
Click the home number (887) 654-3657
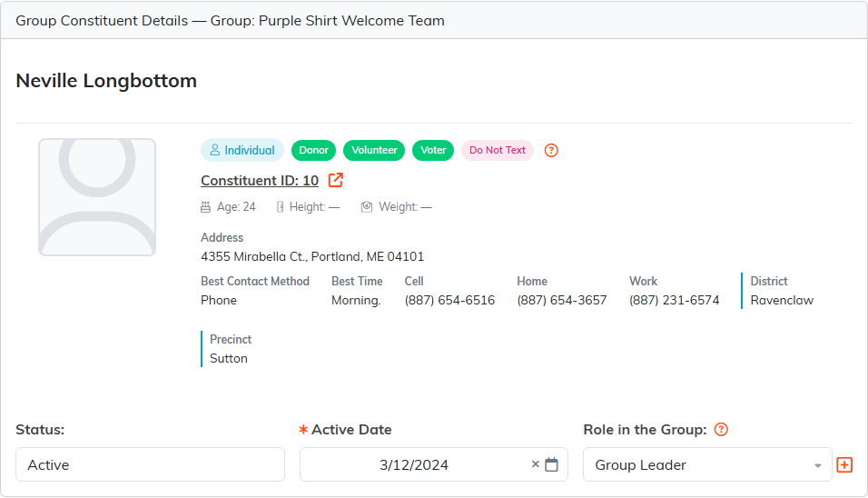[562, 300]
